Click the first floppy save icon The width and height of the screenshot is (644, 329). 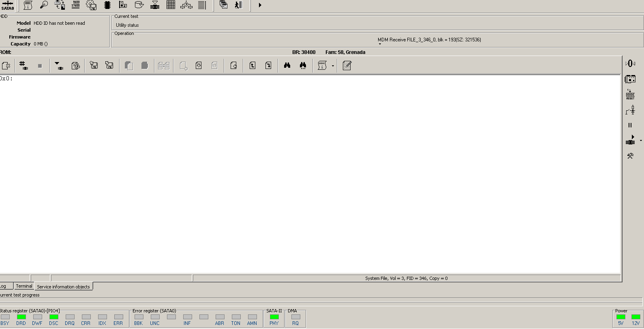pos(94,65)
